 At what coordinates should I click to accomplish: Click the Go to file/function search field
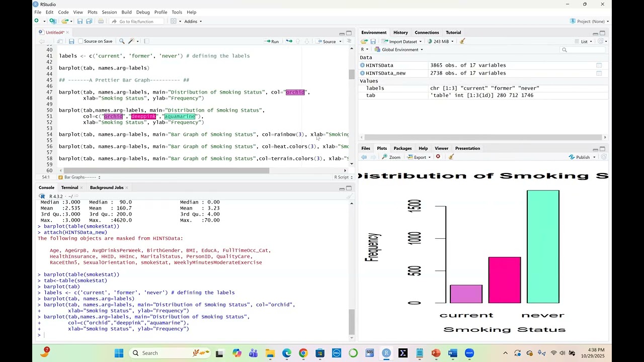tap(136, 22)
